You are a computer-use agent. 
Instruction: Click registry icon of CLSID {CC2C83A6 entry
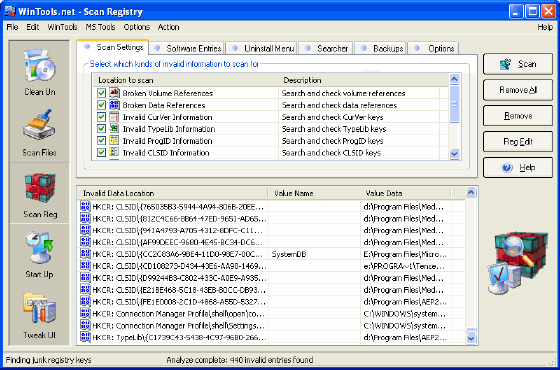(x=85, y=254)
